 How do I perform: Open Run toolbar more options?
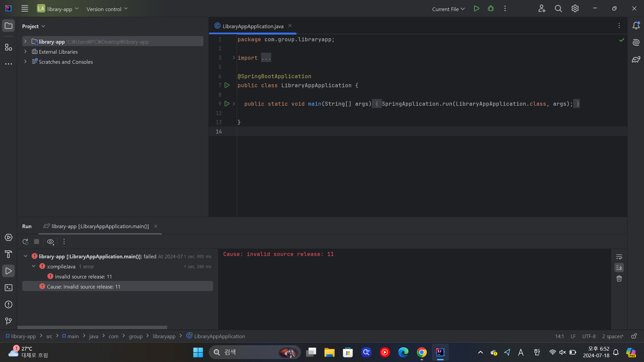(x=64, y=242)
